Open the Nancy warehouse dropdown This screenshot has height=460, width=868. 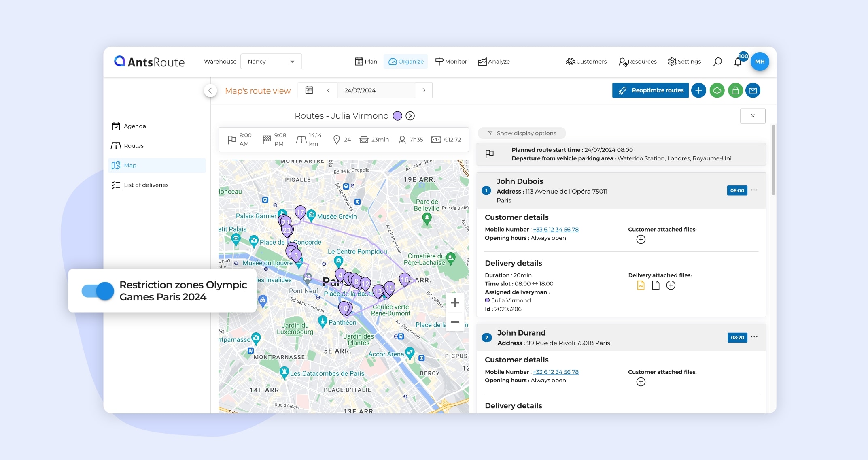271,62
